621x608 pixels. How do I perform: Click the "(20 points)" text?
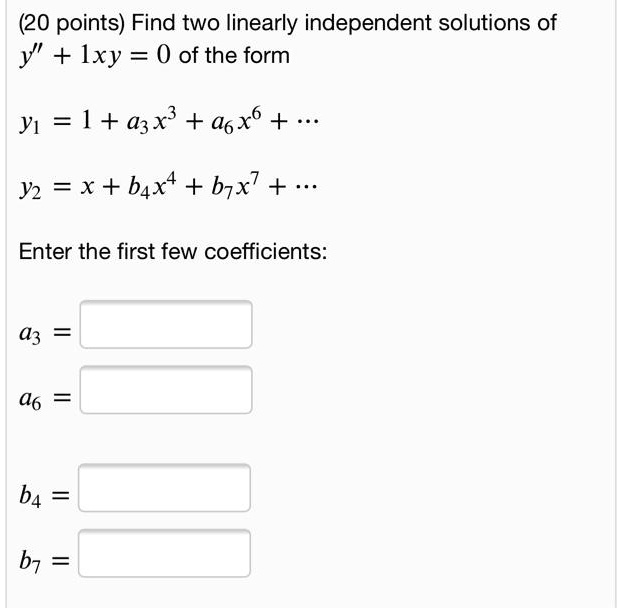67,23
